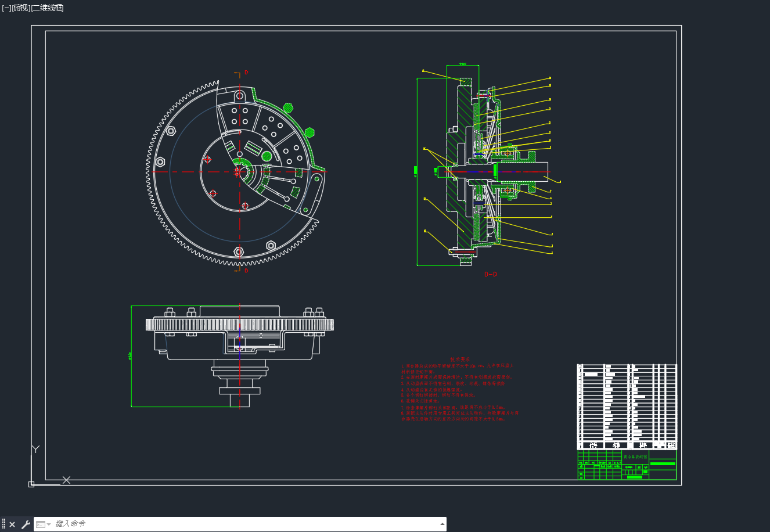Image resolution: width=770 pixels, height=532 pixels.
Task: Select the 技术要求 heading text
Action: [460, 360]
